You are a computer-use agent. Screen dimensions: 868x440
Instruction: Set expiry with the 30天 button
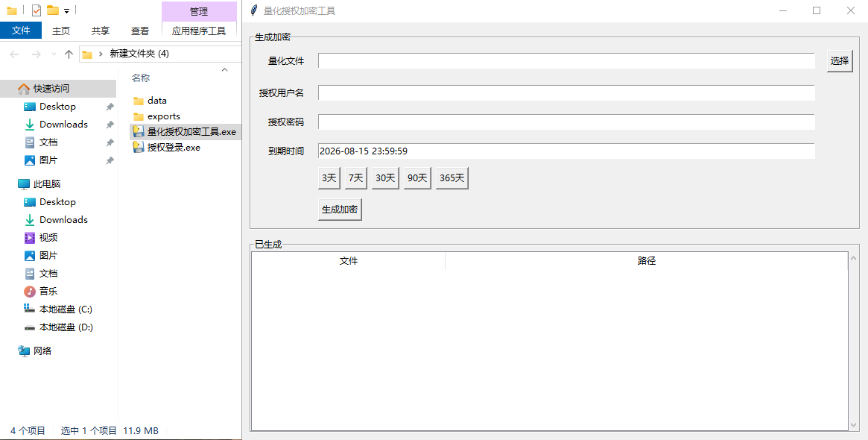[x=385, y=178]
